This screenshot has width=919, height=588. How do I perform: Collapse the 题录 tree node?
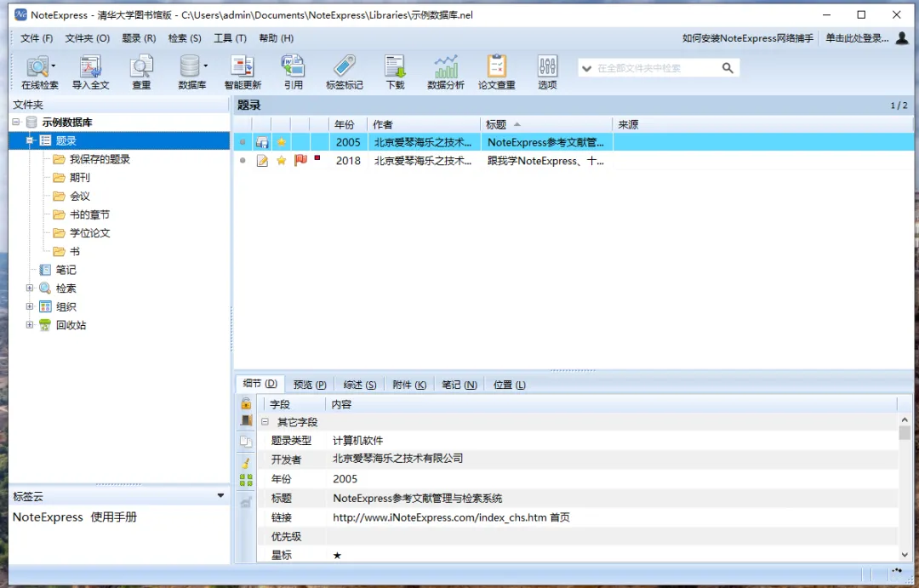tap(29, 140)
